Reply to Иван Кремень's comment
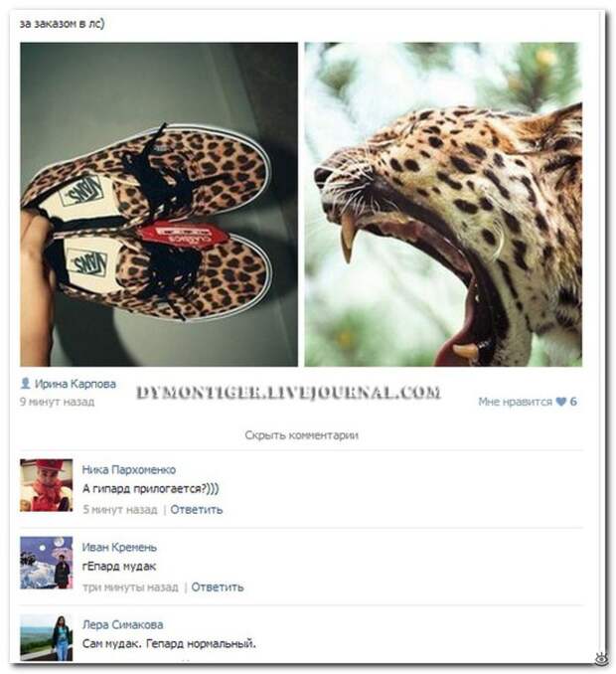Screen dimensions: 616x674 218,587
